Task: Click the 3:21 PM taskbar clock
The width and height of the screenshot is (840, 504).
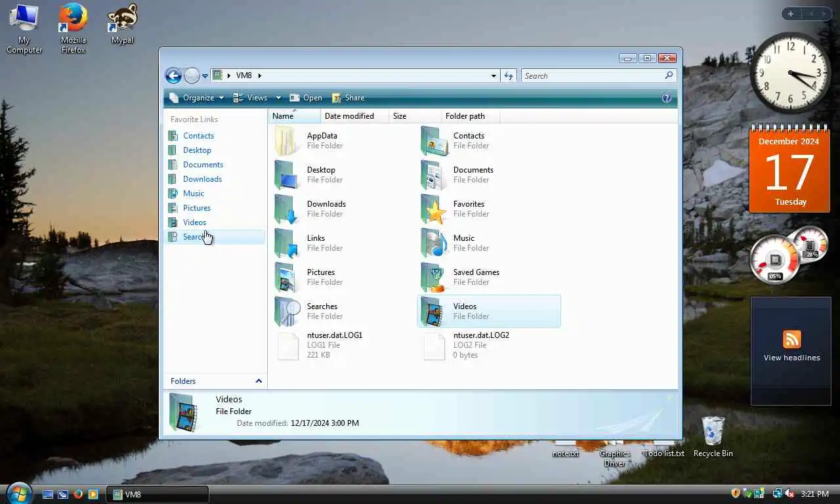Action: coord(814,494)
